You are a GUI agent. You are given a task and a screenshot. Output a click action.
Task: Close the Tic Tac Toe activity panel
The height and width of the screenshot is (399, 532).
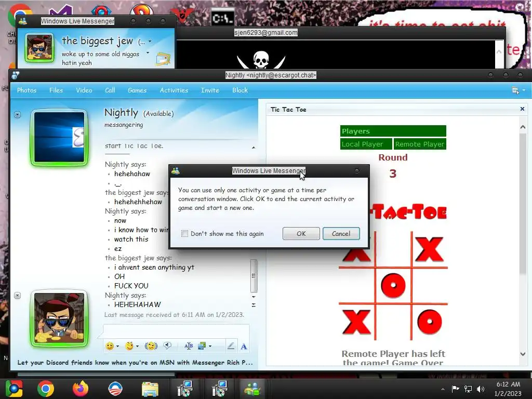(522, 109)
